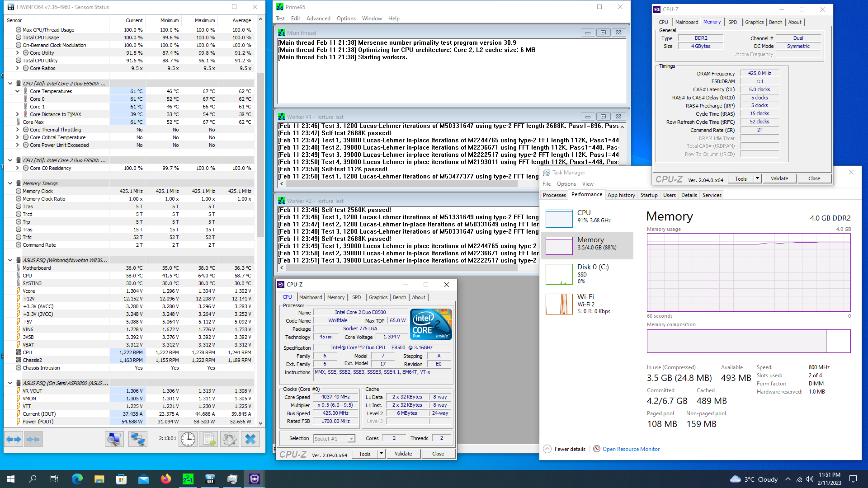This screenshot has width=868, height=488.
Task: Open Prime95 Test menu
Action: tap(280, 19)
